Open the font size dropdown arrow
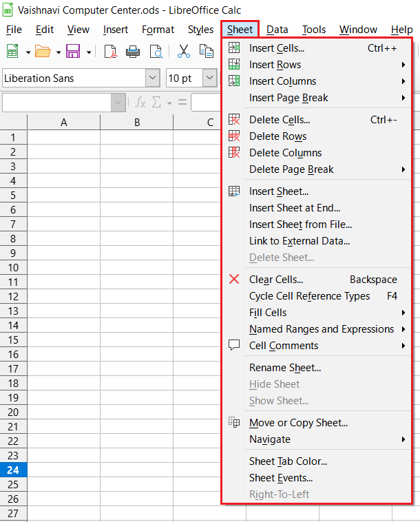The image size is (420, 522). [x=210, y=78]
